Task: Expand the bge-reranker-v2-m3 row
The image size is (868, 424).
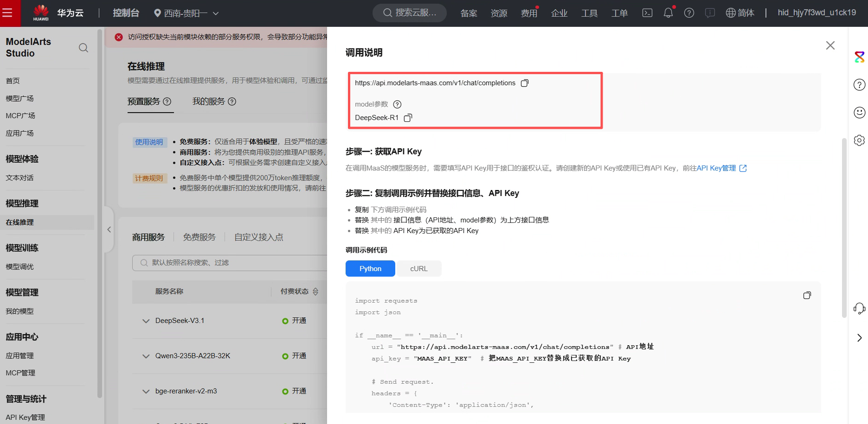Action: click(146, 392)
